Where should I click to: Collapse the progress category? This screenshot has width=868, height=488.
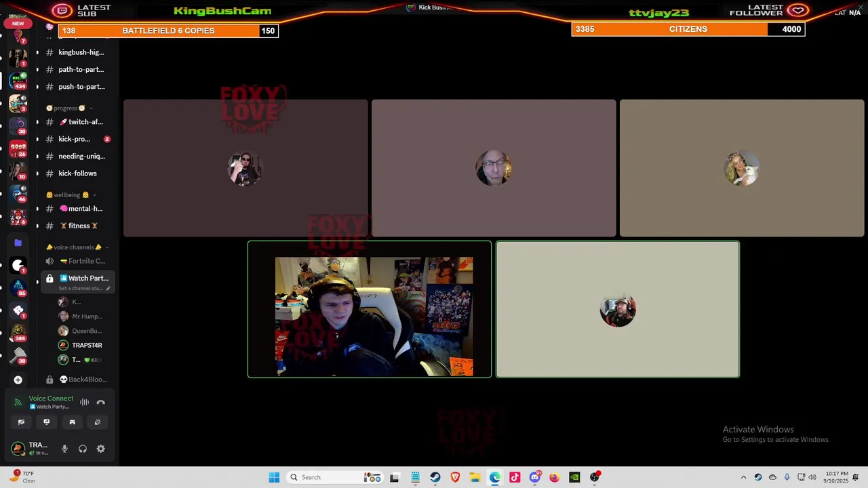tap(69, 108)
